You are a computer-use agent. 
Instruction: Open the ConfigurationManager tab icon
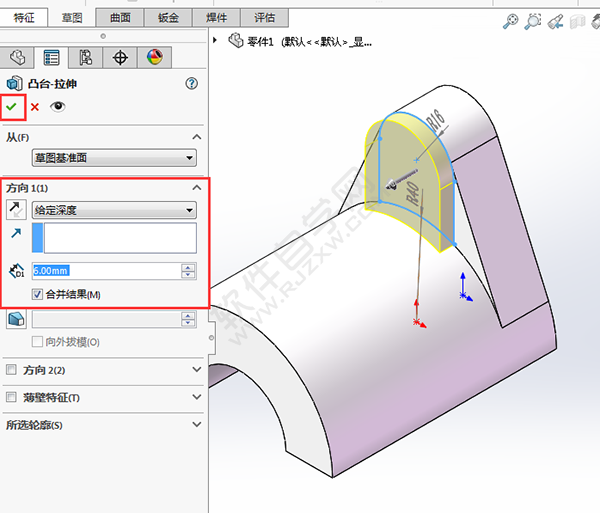(85, 58)
